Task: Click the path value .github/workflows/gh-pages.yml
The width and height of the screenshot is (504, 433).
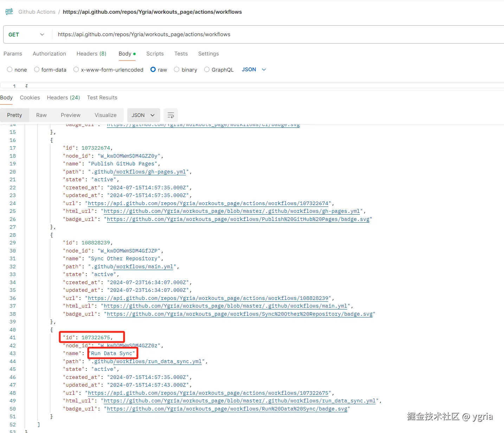Action: click(138, 172)
